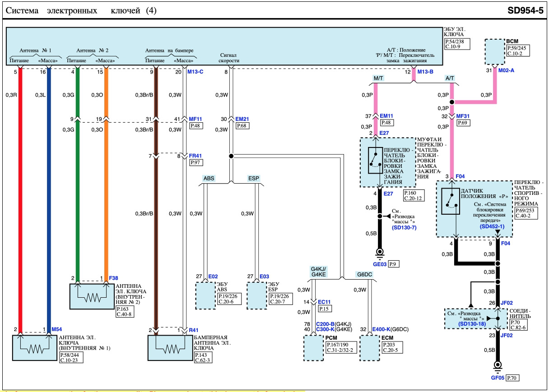Click the dashed box of ЭБУ ABS
The image size is (549, 392).
click(205, 295)
